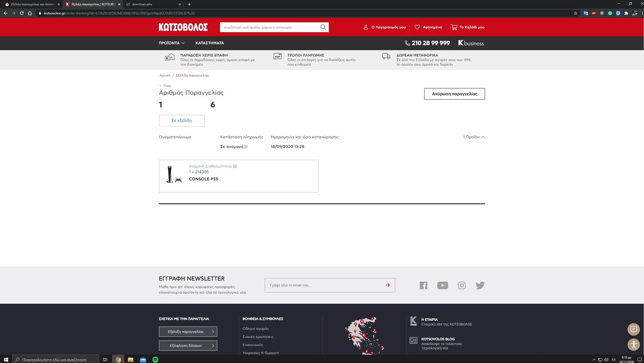Open Google Translate extension icon
Viewport: 644px width, 363px height.
point(586,13)
